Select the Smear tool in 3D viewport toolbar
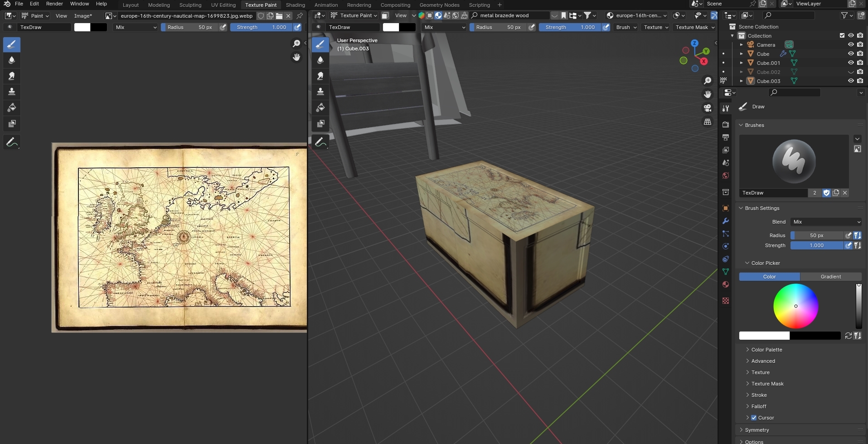The width and height of the screenshot is (868, 444). click(320, 76)
